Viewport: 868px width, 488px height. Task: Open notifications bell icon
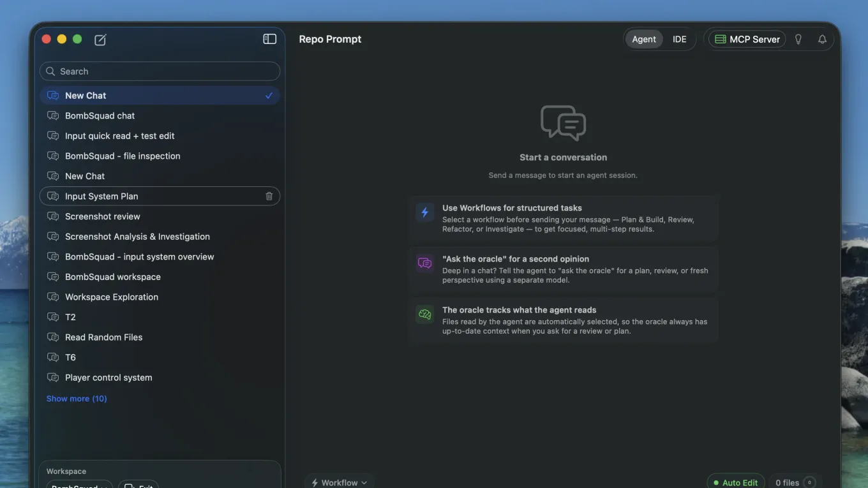click(x=822, y=39)
